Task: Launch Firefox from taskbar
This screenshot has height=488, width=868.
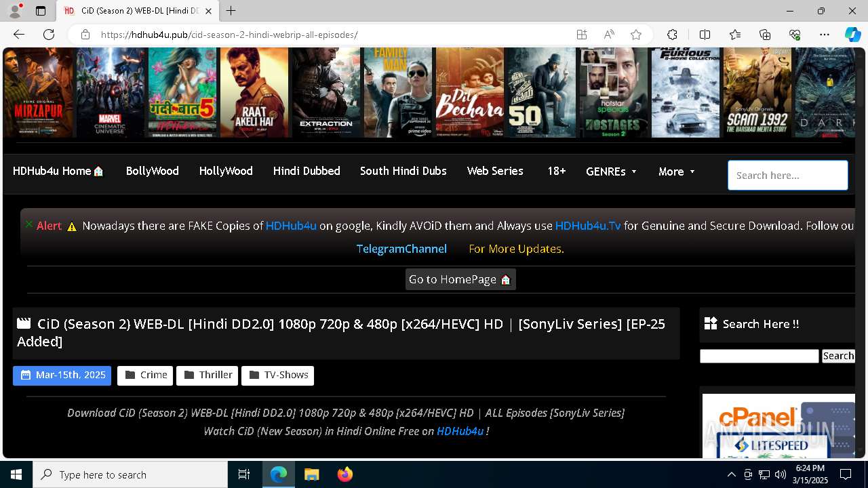Action: click(345, 474)
